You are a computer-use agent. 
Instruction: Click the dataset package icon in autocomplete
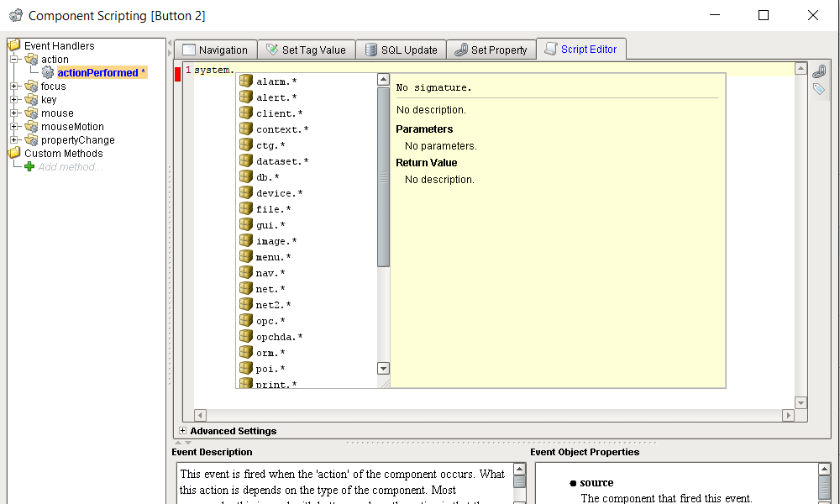pos(246,160)
